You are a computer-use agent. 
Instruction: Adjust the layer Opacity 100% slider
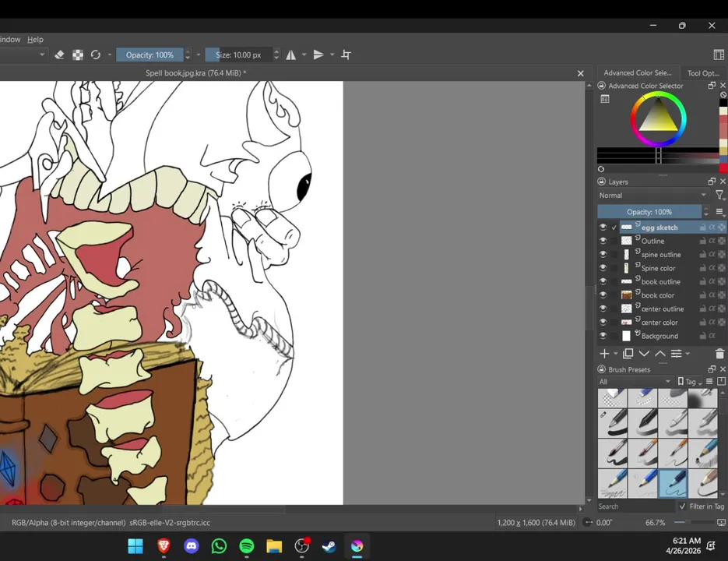pyautogui.click(x=649, y=212)
